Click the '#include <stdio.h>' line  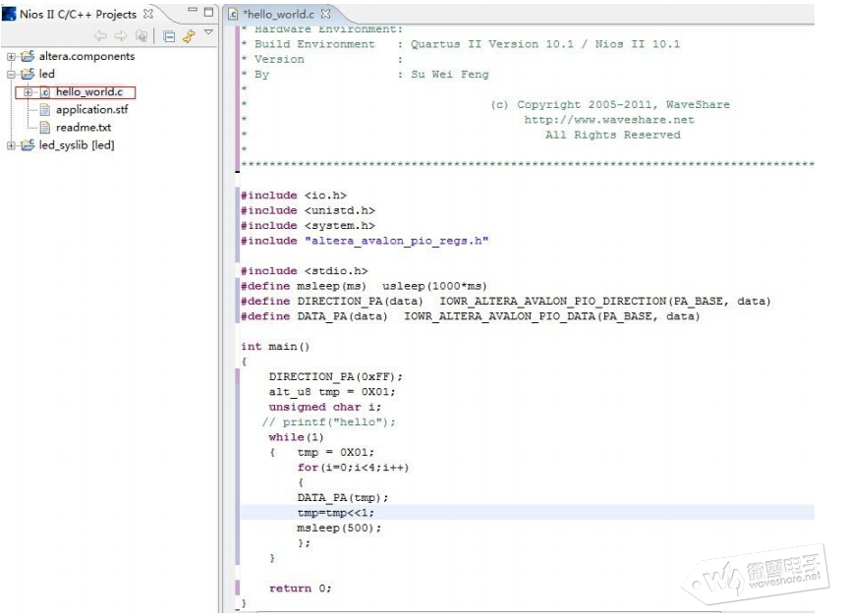tap(305, 271)
